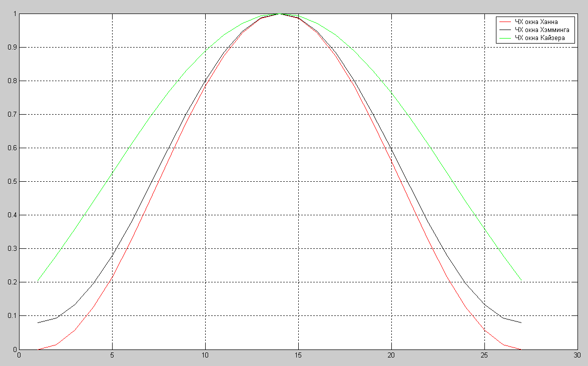Click the x-axis tick label '10'
Image resolution: width=588 pixels, height=366 pixels.
pyautogui.click(x=205, y=355)
